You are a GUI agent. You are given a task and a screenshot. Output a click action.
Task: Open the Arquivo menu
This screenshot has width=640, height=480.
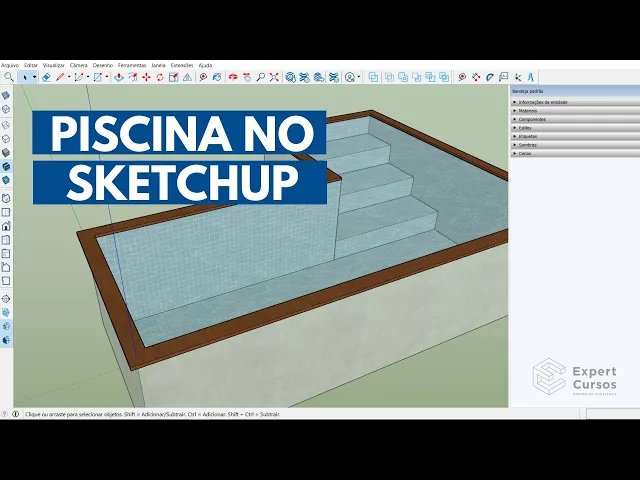9,65
